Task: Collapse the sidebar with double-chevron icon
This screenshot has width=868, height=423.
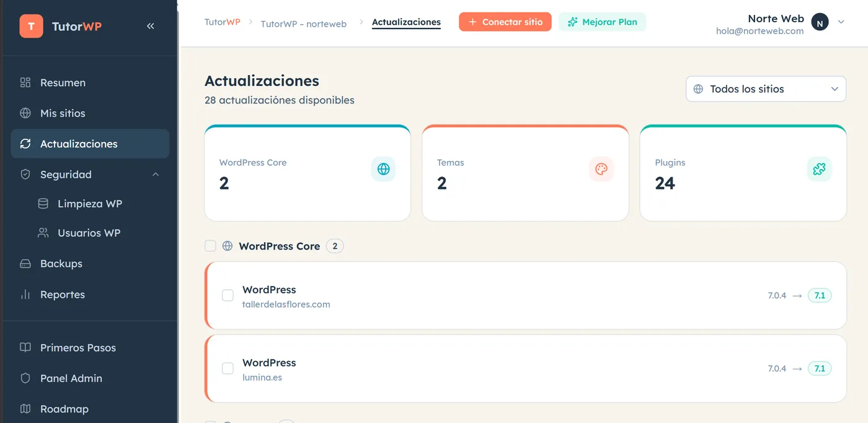Action: tap(151, 26)
